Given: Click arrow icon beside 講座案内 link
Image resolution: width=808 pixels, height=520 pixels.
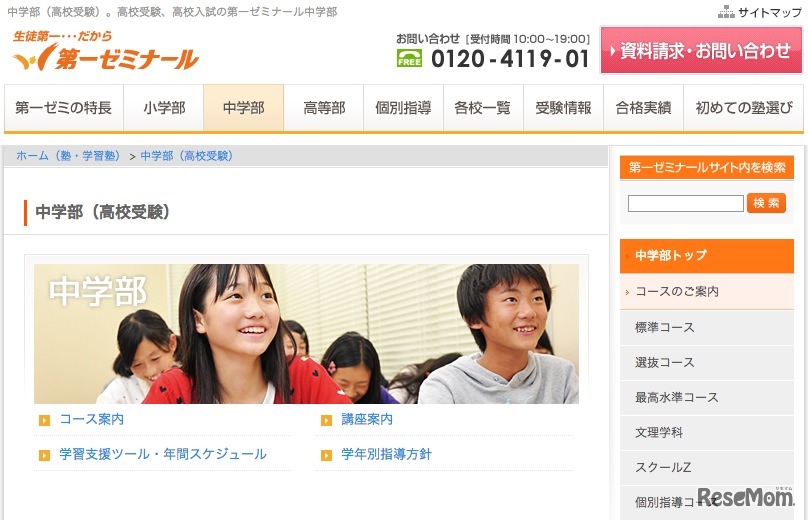Looking at the screenshot, I should click(326, 421).
